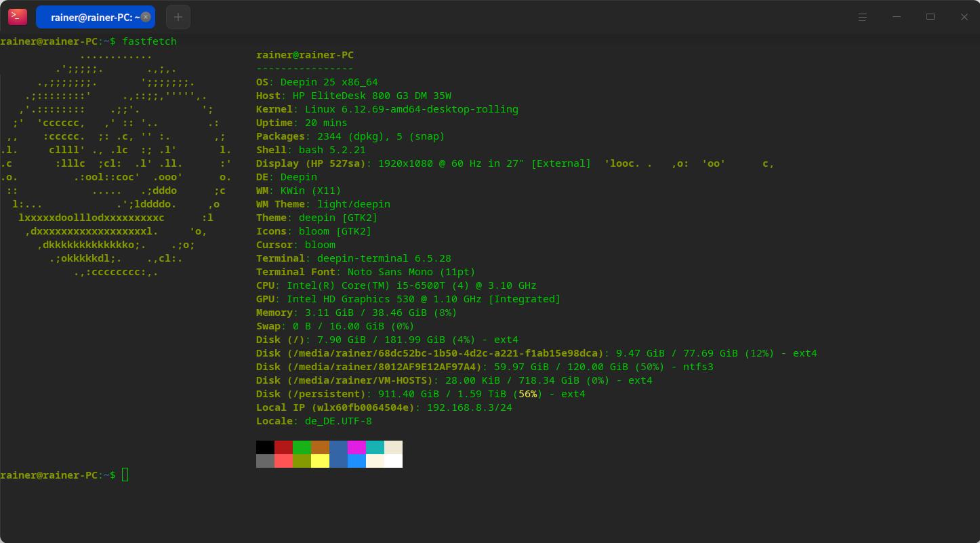Click the 'DE: Deepin' line
The height and width of the screenshot is (543, 980).
pos(287,177)
